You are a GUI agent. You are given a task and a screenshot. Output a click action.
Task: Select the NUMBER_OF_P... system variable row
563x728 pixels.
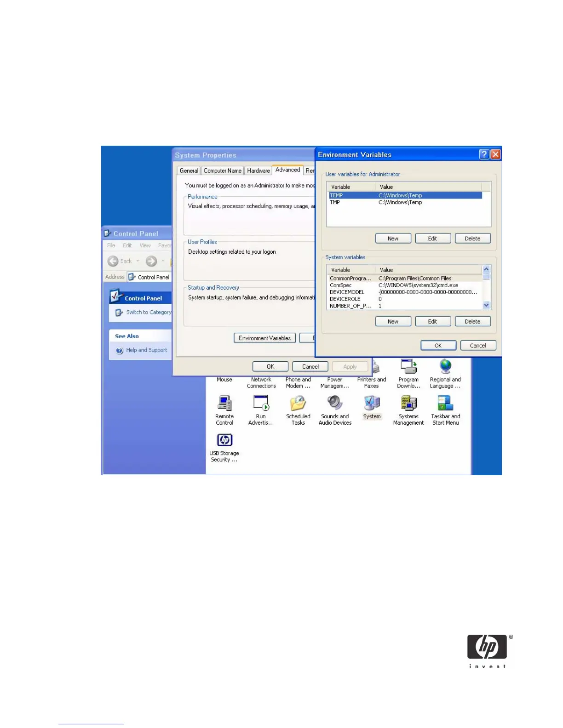point(405,306)
